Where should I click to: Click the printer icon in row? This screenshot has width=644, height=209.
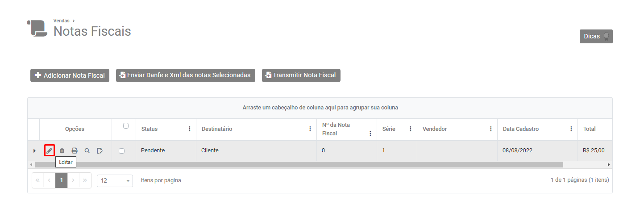[75, 151]
